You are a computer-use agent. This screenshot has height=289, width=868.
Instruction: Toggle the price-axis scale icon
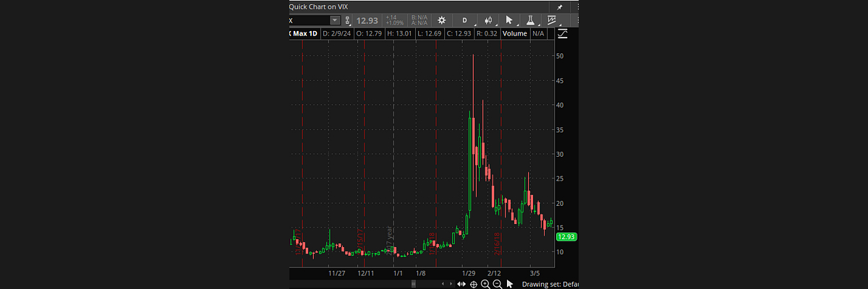click(563, 34)
